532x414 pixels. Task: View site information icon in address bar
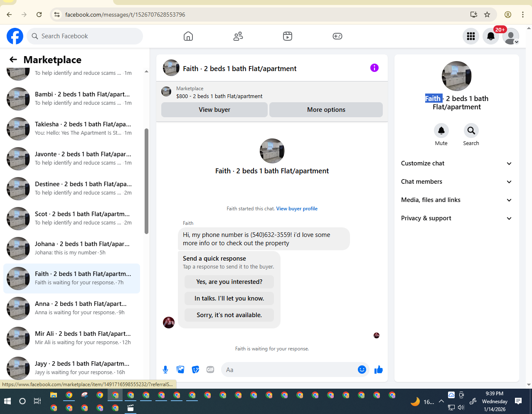[57, 15]
